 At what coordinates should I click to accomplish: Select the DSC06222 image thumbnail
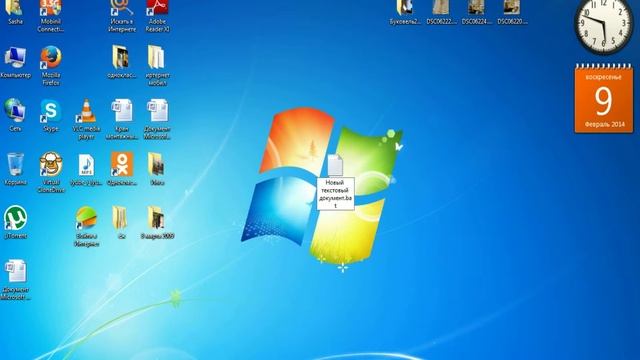[441, 12]
